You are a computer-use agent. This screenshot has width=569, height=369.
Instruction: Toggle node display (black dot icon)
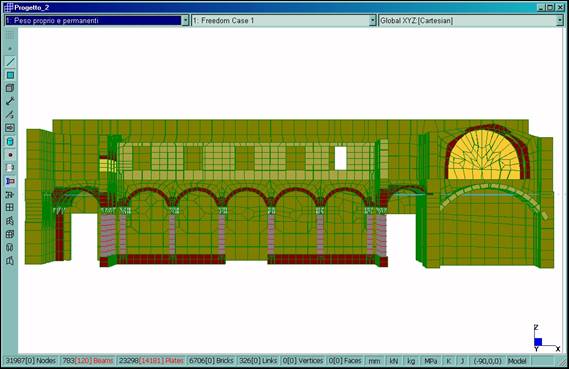pos(10,155)
